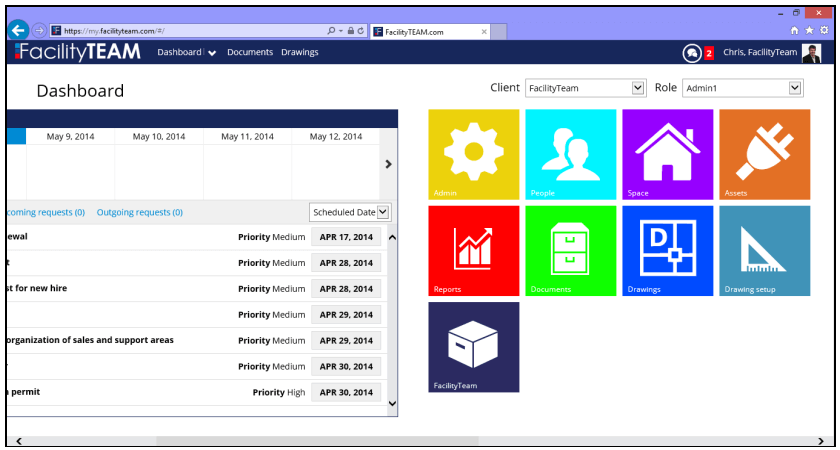Click the address bar refresh icon
This screenshot has height=450, width=840.
(x=361, y=31)
